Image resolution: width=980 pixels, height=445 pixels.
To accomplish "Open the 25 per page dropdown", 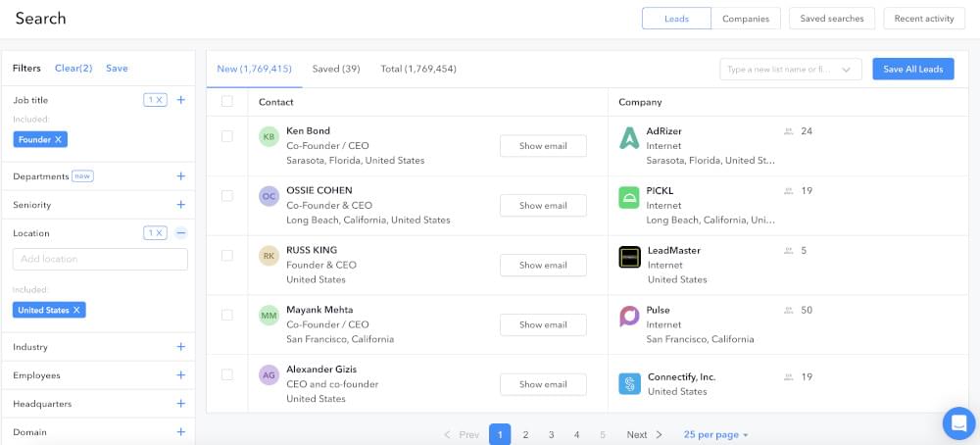I will pyautogui.click(x=715, y=434).
